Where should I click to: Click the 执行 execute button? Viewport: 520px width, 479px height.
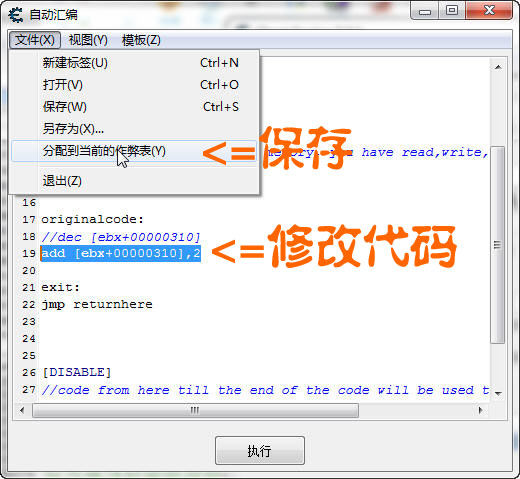(260, 450)
